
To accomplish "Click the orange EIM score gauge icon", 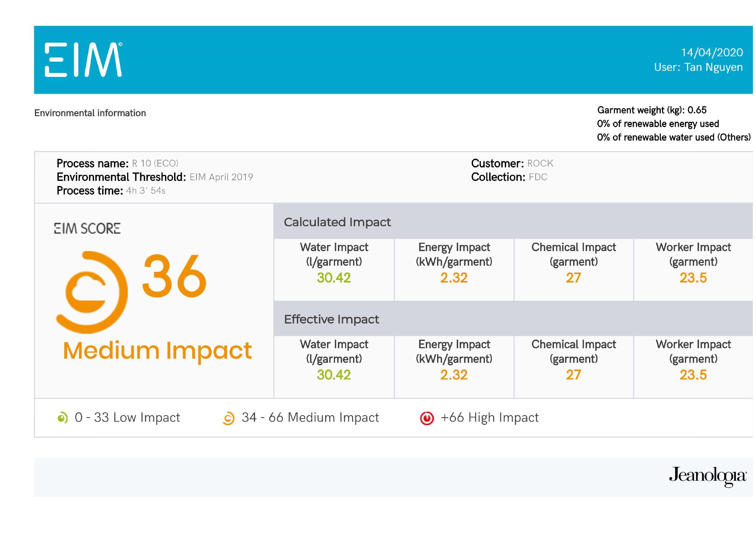I will [92, 292].
